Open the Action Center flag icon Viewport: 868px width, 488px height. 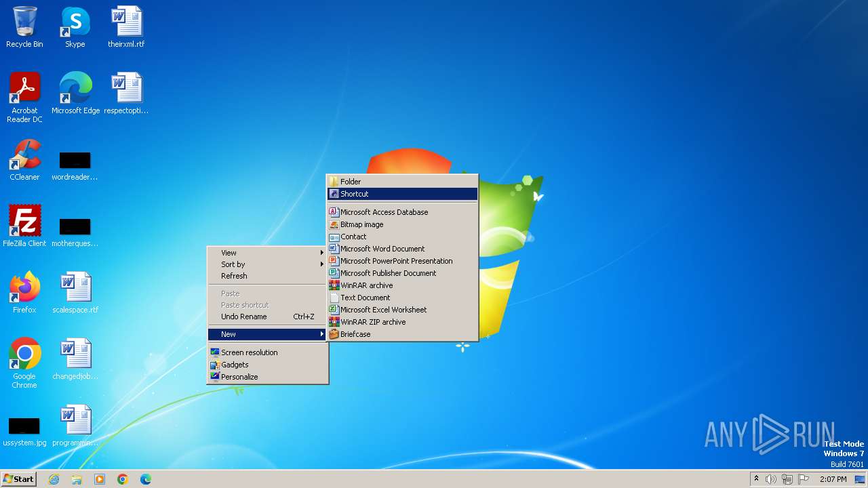[x=804, y=479]
